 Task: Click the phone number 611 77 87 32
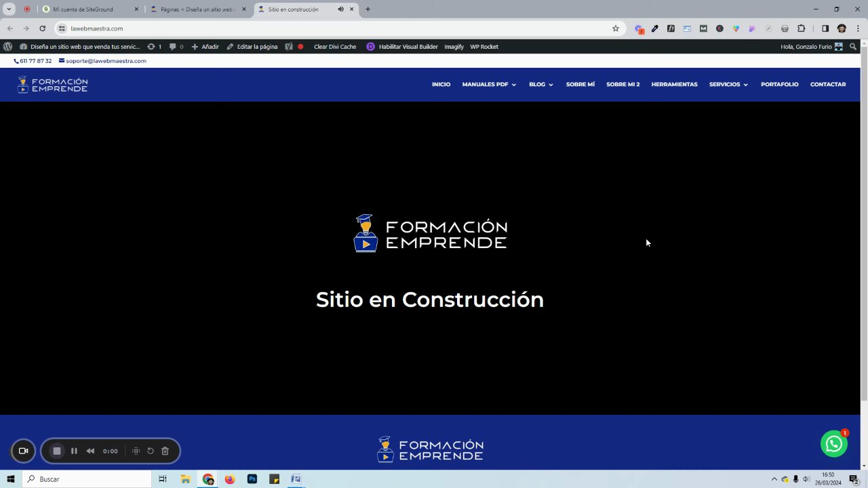click(x=33, y=61)
